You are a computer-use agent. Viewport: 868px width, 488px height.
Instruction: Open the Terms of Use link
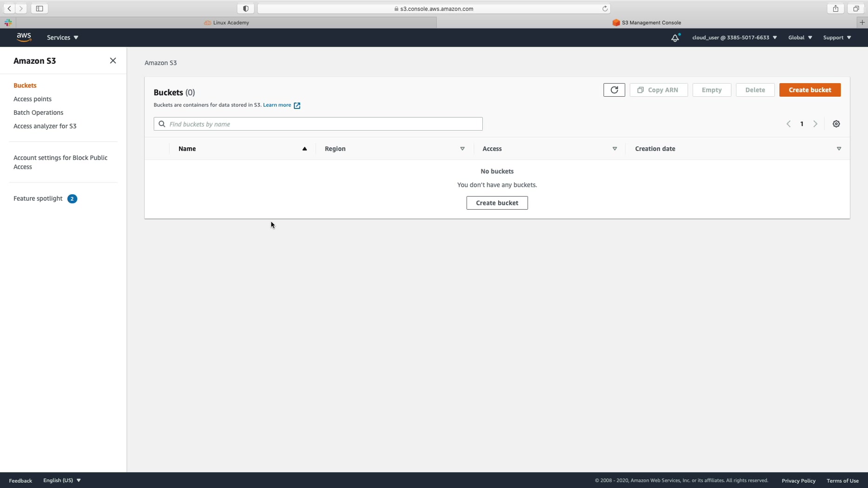coord(842,481)
